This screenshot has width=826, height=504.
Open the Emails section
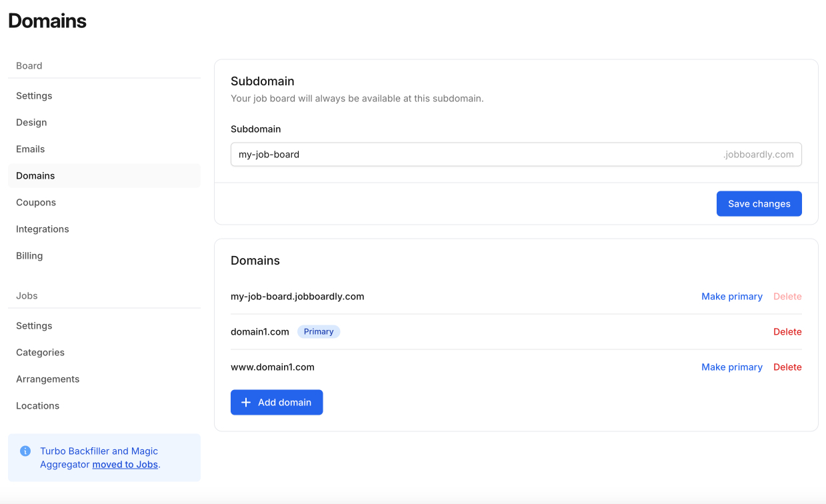point(30,149)
